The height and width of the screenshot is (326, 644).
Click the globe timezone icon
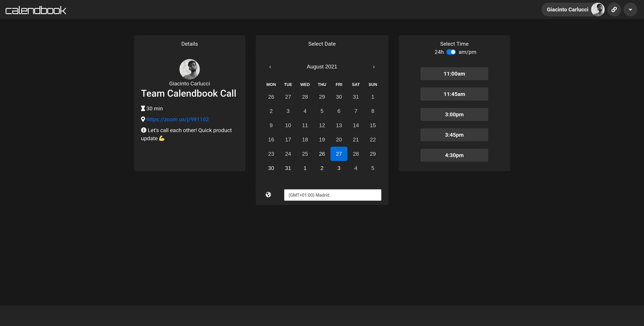[x=268, y=195]
